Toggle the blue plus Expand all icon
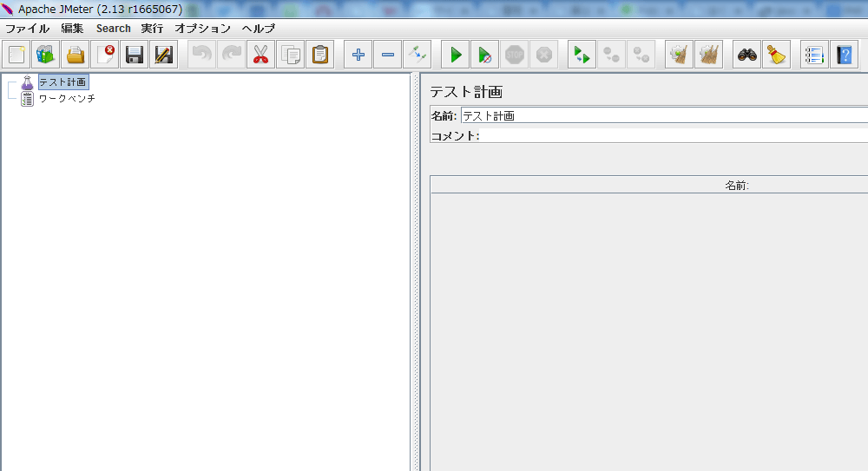 pos(358,56)
